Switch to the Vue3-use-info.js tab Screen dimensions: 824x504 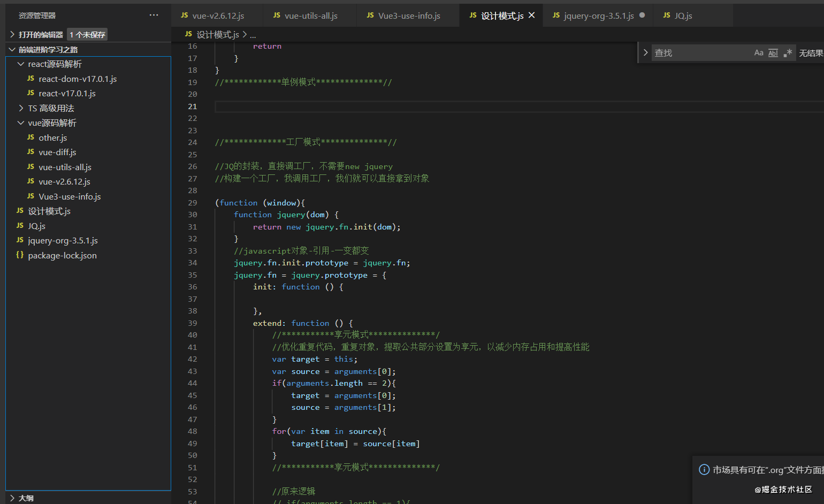pos(409,16)
